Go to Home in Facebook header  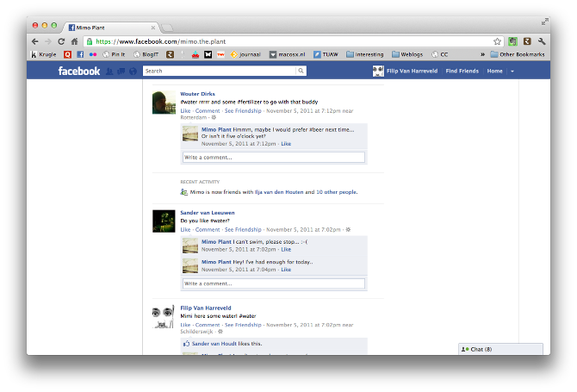(494, 71)
